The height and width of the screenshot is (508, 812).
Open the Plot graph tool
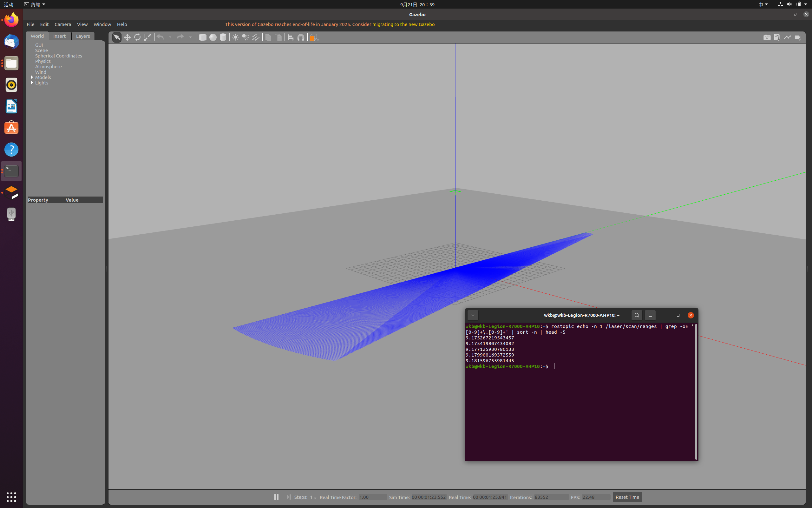pos(788,37)
